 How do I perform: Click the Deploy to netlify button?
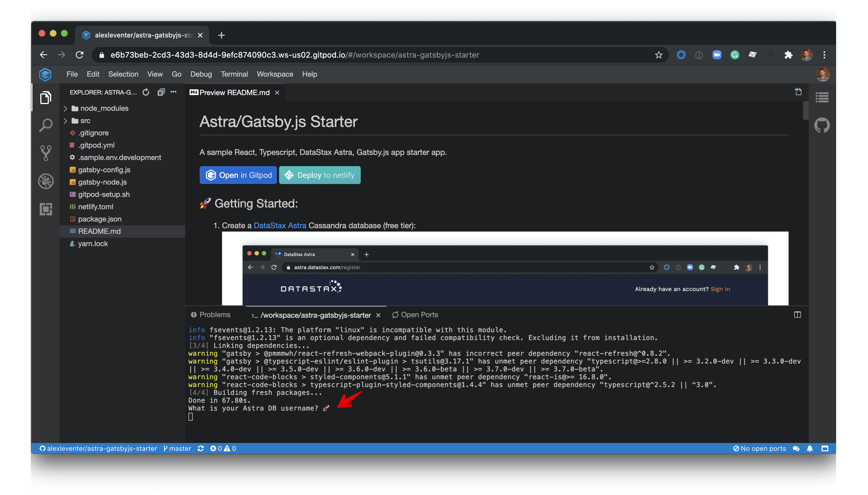[320, 175]
